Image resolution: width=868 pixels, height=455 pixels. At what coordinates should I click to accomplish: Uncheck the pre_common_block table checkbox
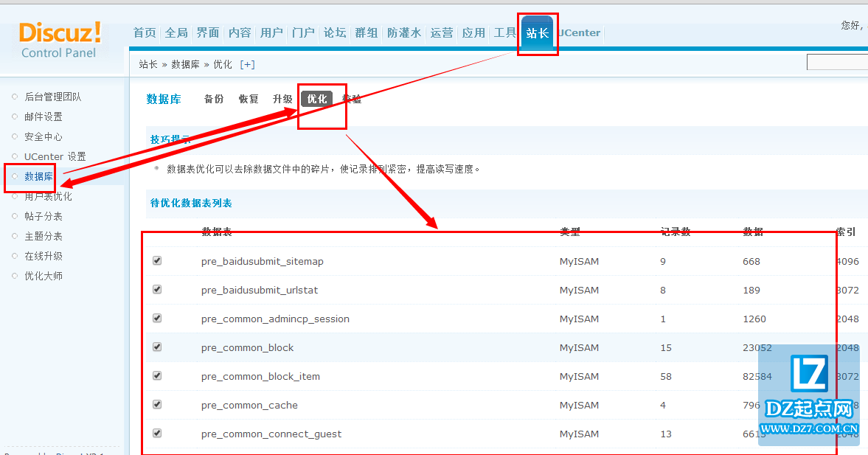[156, 347]
